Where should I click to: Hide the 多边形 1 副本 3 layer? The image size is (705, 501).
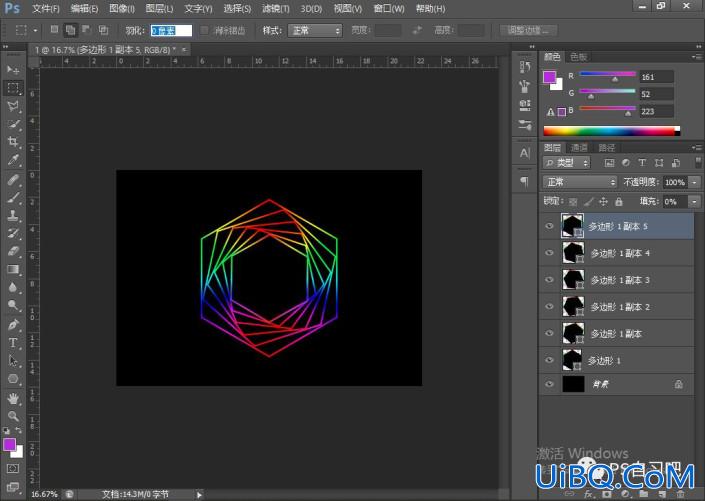click(x=549, y=280)
